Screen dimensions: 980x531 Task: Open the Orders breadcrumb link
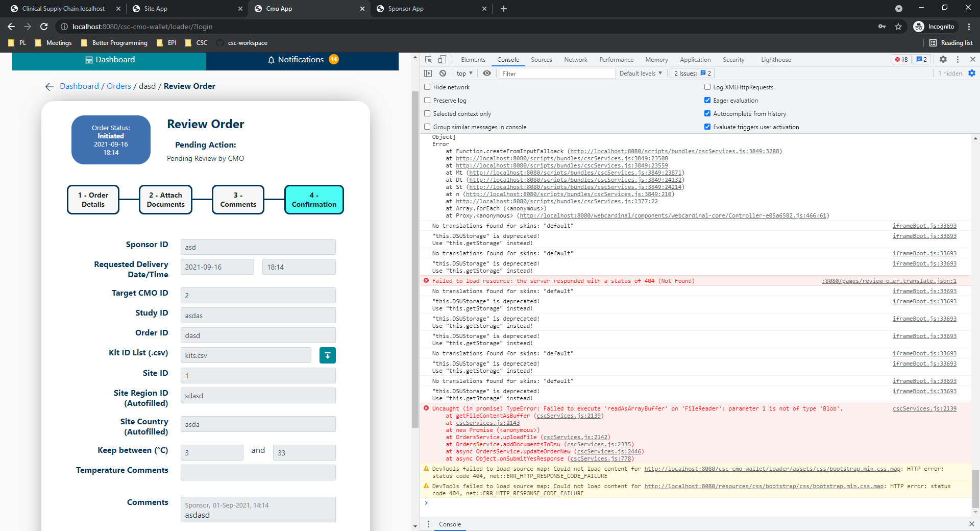[x=118, y=86]
